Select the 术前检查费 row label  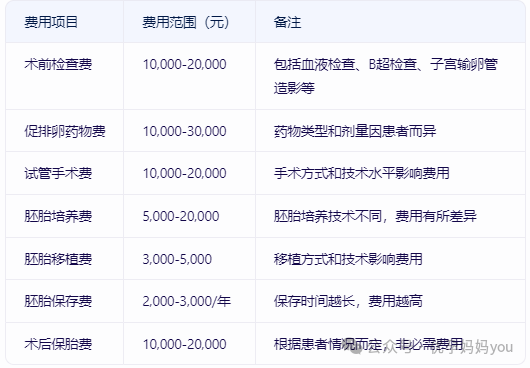click(x=58, y=64)
